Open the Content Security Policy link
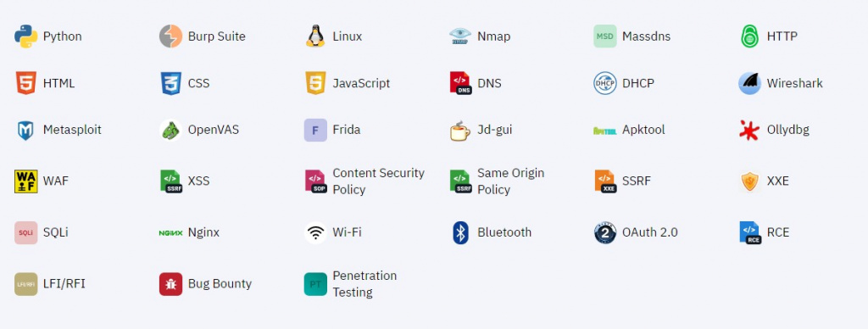 (x=364, y=181)
